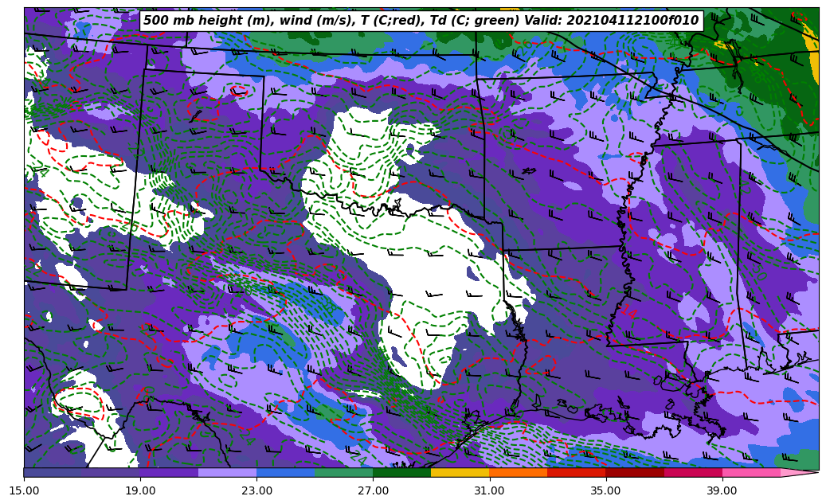Click the dark maroon colorbar segment after 35.00
Image resolution: width=826 pixels, height=504 pixels.
pyautogui.click(x=634, y=473)
